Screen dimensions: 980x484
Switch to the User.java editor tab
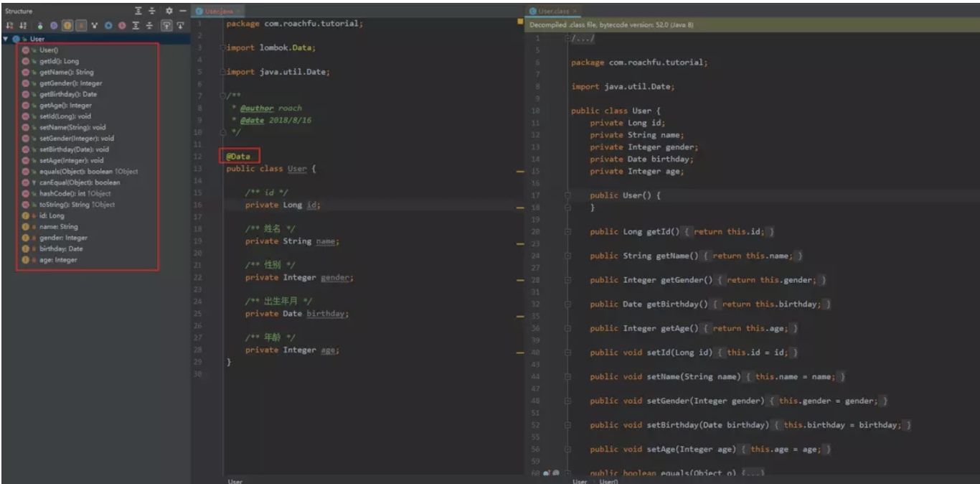tap(218, 11)
